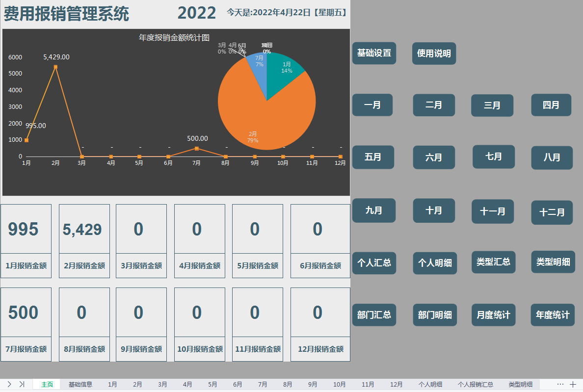Viewport: 583px width, 392px height.
Task: Open 年度统计 annual statistics
Action: point(552,315)
